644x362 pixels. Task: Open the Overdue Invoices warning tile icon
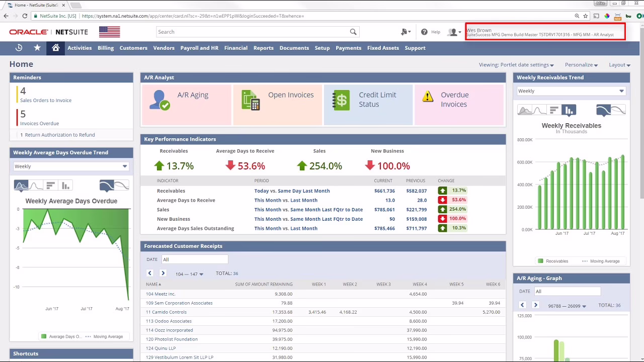tap(428, 96)
